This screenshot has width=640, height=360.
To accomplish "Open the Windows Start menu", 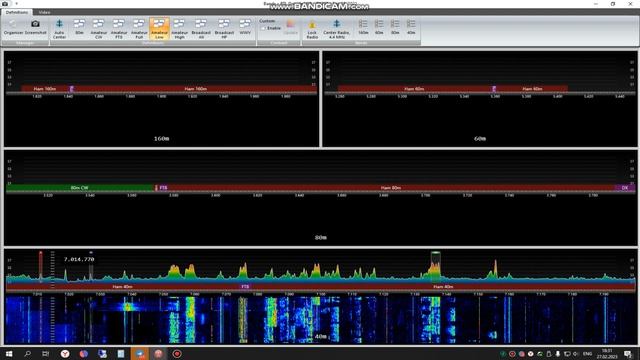I will point(9,353).
